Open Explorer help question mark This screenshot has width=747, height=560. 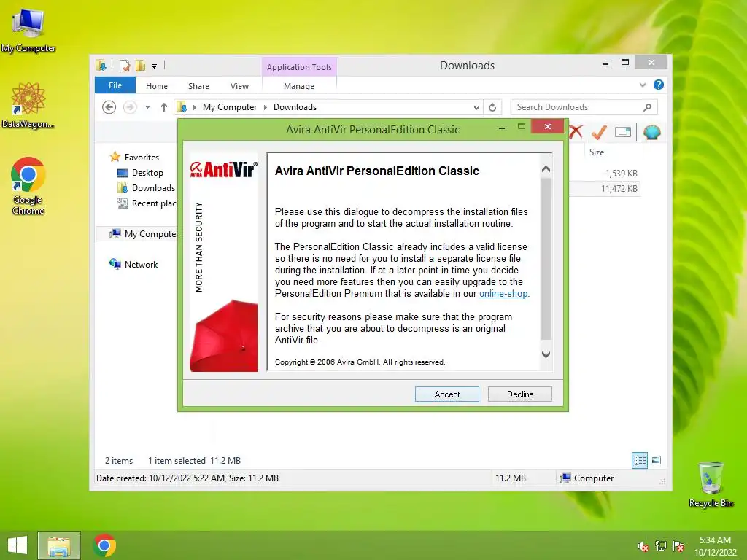(659, 85)
